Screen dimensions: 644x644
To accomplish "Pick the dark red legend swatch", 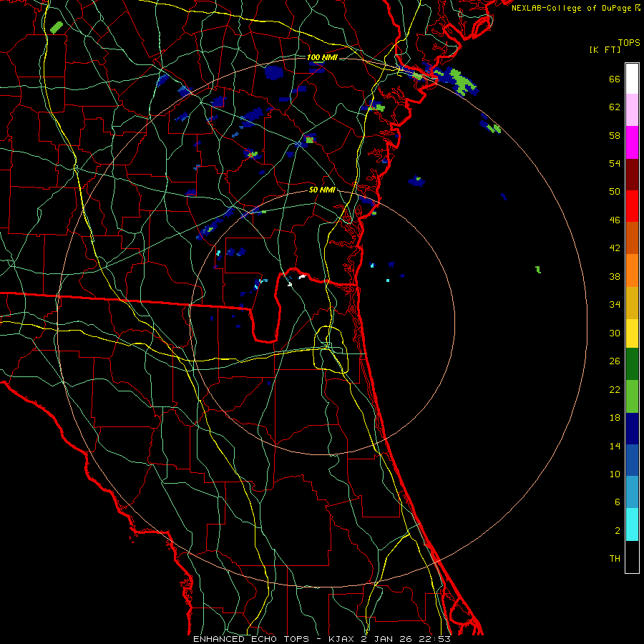I will (x=632, y=175).
